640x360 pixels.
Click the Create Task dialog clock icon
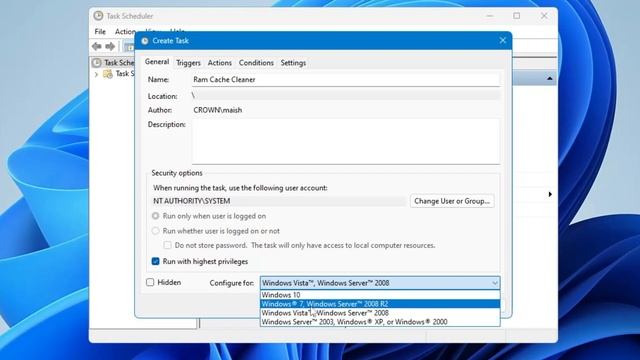(x=145, y=41)
